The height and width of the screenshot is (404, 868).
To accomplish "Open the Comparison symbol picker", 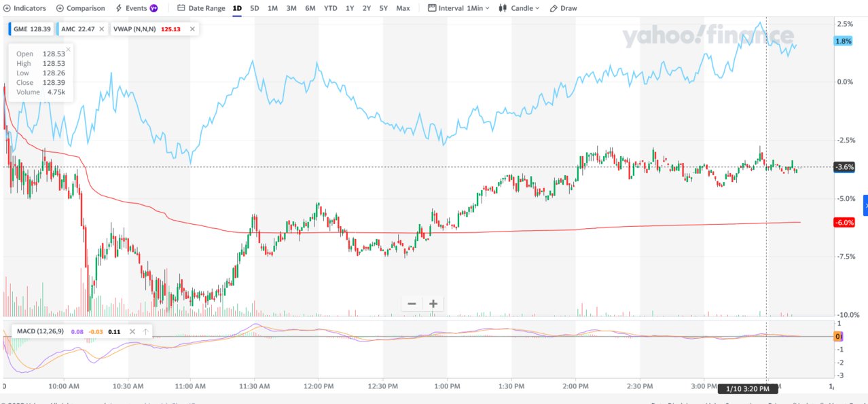I will pyautogui.click(x=80, y=8).
